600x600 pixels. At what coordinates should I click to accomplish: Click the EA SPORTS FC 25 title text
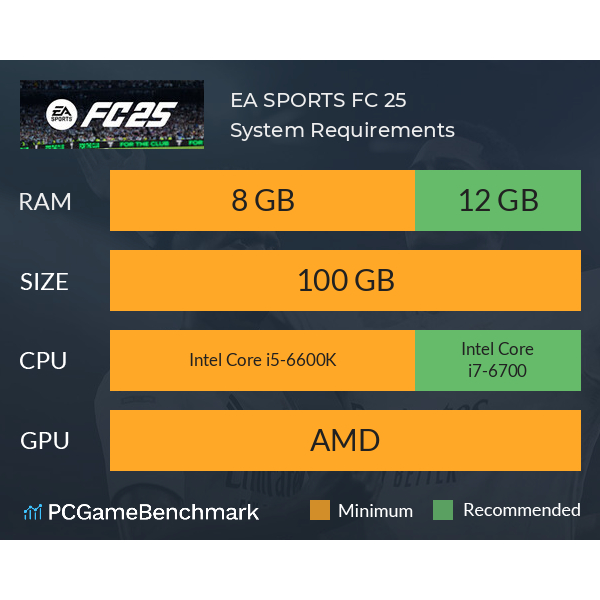coord(318,100)
